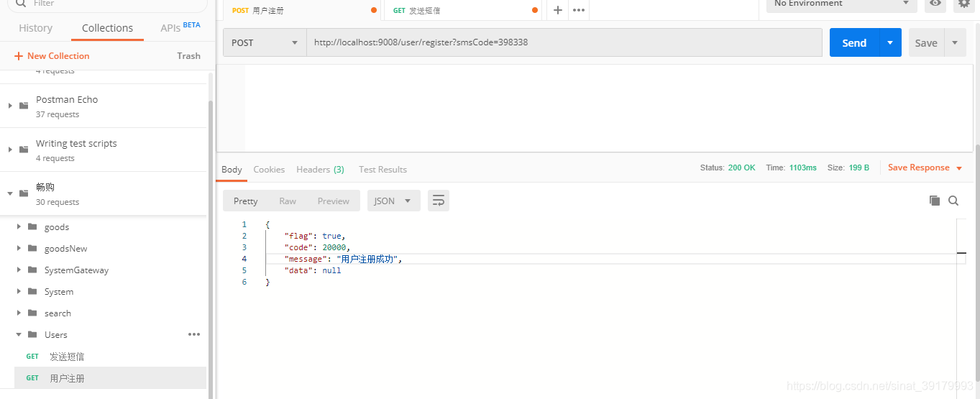Screen dimensions: 980x399
Task: Click the environment quick look eye icon
Action: [935, 4]
